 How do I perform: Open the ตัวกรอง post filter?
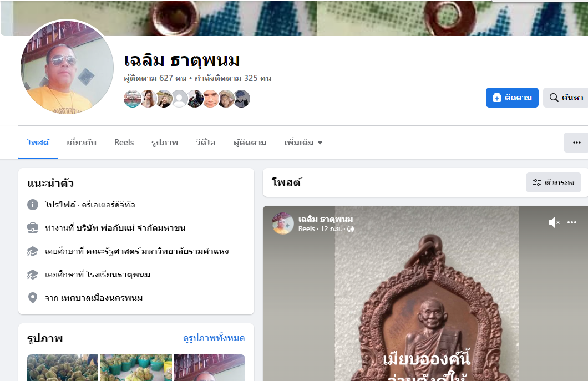coord(554,182)
